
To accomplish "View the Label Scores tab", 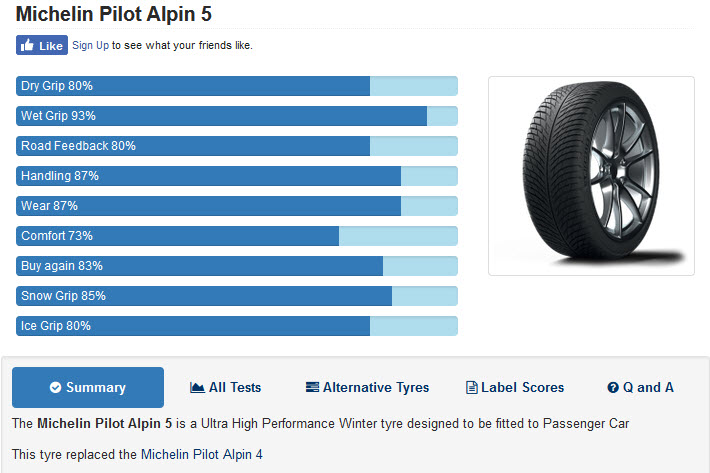I will click(515, 387).
